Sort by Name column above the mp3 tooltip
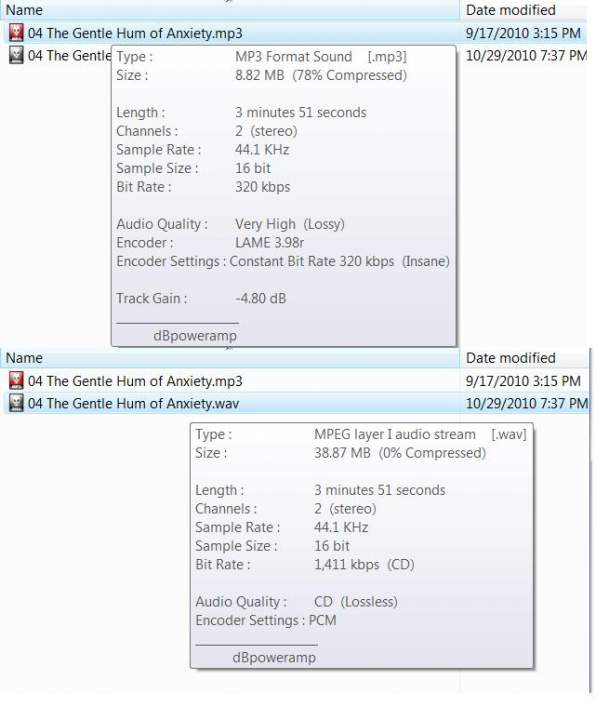 [x=24, y=10]
